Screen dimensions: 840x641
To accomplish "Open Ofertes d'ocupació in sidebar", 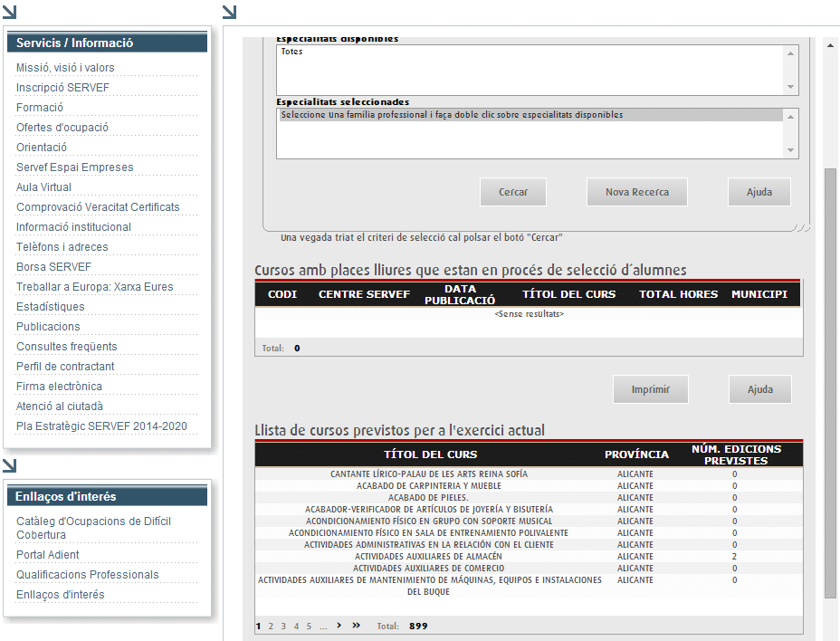I will (62, 128).
